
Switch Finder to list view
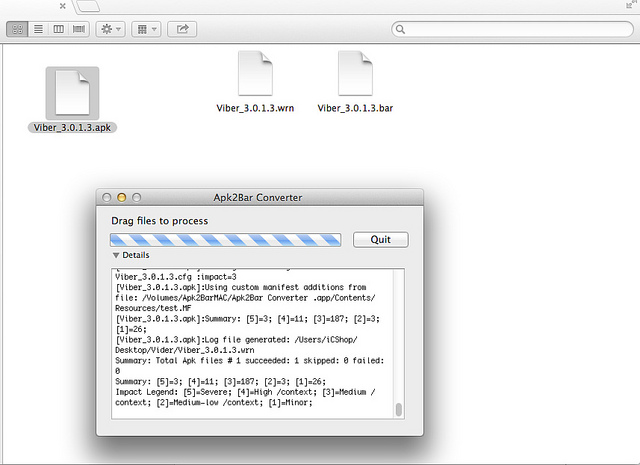(38, 29)
